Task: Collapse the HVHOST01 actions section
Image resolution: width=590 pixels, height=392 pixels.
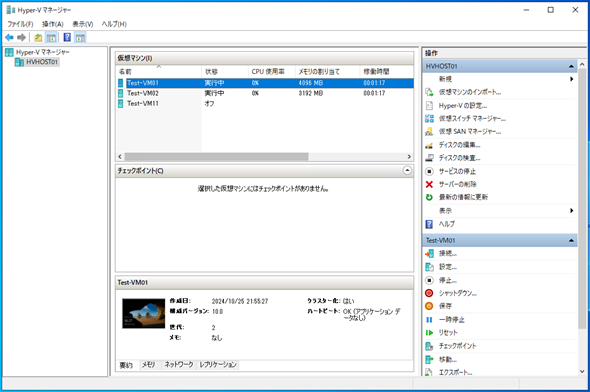Action: point(571,66)
